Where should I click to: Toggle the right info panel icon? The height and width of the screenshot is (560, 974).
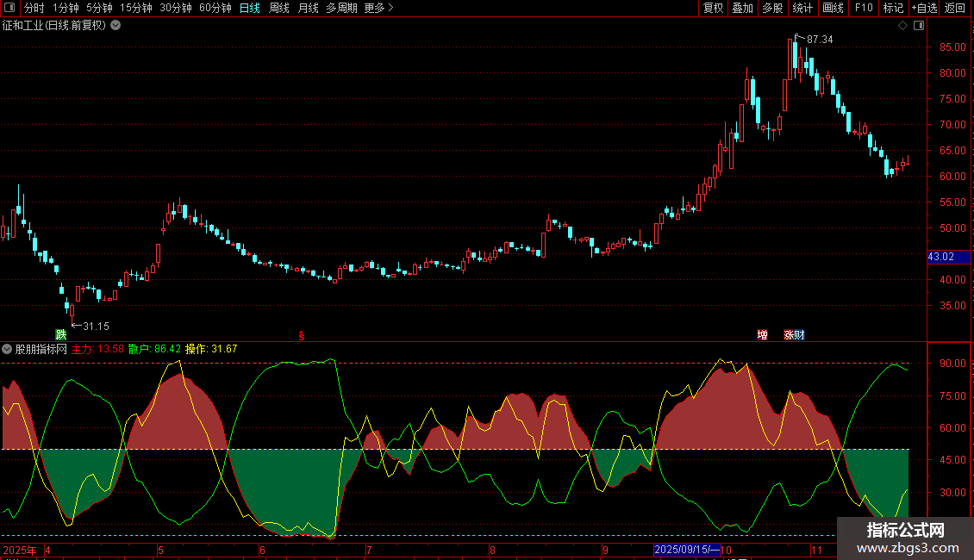(x=919, y=26)
